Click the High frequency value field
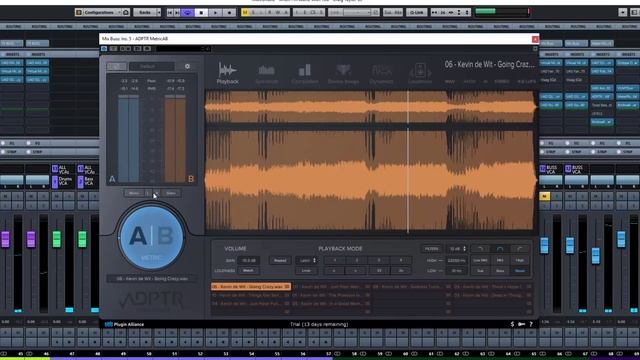640x360 pixels. [x=456, y=260]
